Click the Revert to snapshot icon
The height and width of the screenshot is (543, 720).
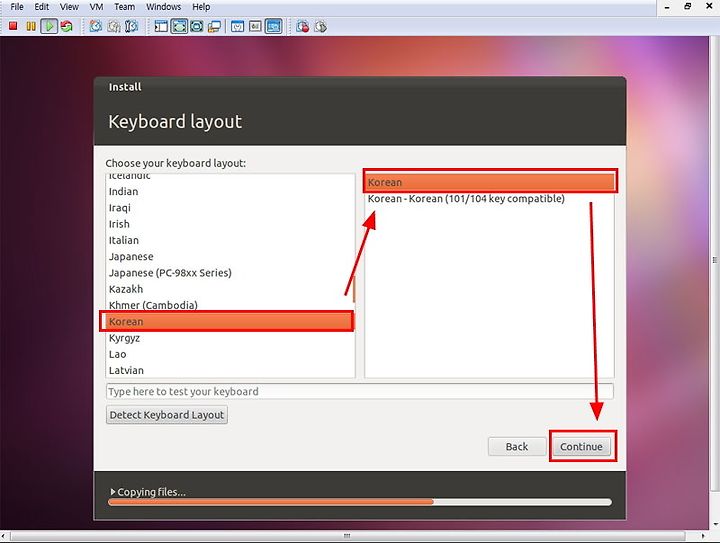(113, 26)
